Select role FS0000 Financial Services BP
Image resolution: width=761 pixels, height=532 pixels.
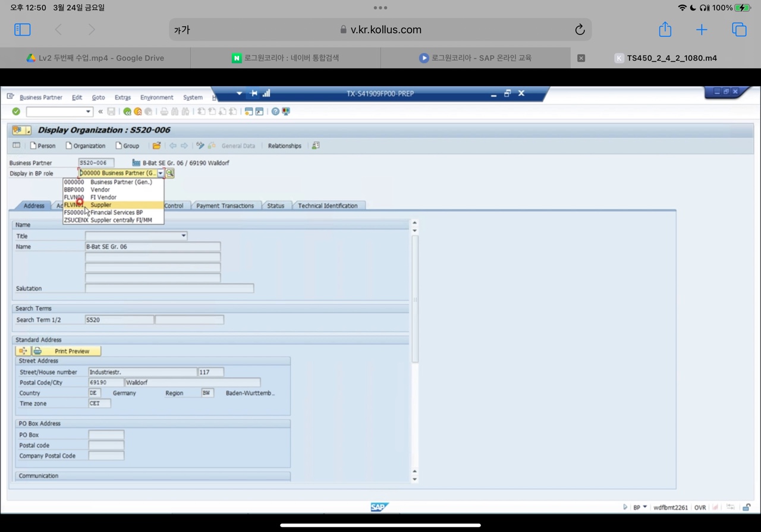[113, 212]
